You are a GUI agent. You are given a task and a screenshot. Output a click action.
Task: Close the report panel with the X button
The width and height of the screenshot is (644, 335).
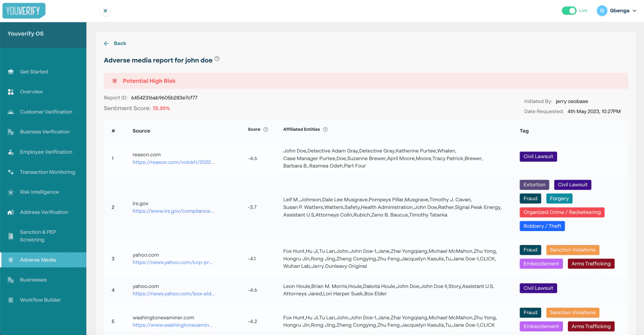pos(105,10)
